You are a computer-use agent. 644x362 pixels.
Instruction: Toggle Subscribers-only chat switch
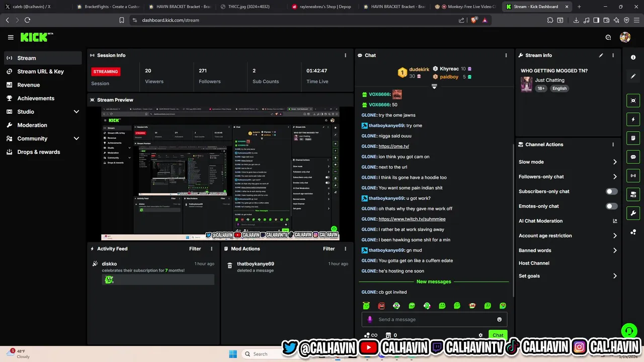tap(611, 192)
